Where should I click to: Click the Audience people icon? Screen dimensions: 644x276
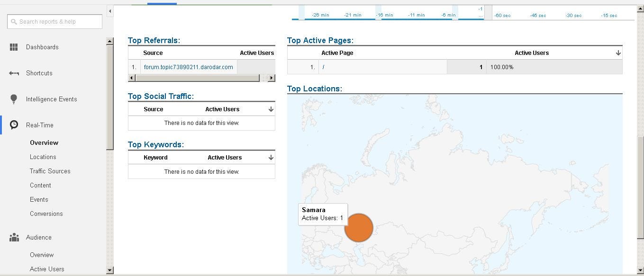point(14,237)
